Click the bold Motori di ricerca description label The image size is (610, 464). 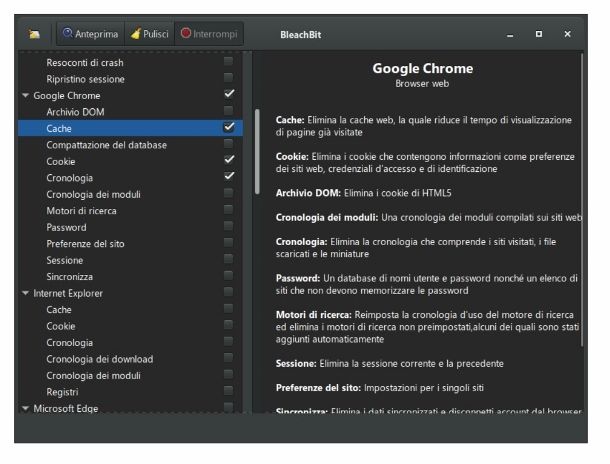[x=314, y=315]
